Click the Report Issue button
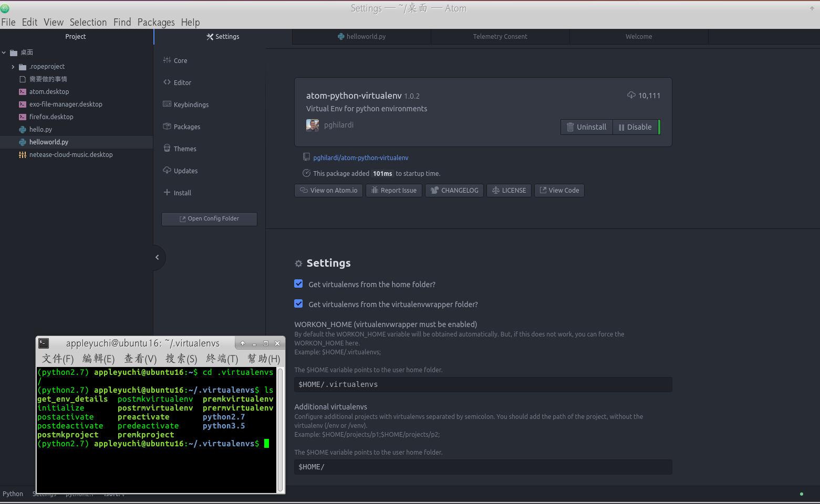 [394, 190]
